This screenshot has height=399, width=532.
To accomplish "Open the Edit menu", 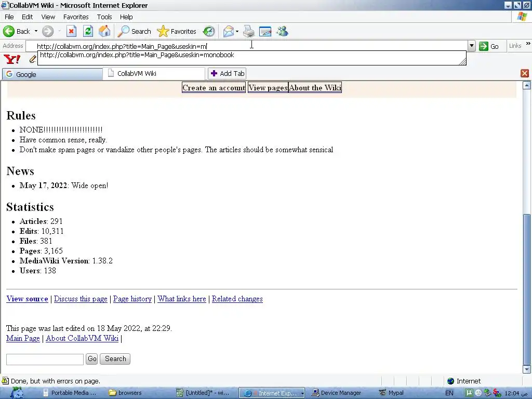I will [x=27, y=17].
